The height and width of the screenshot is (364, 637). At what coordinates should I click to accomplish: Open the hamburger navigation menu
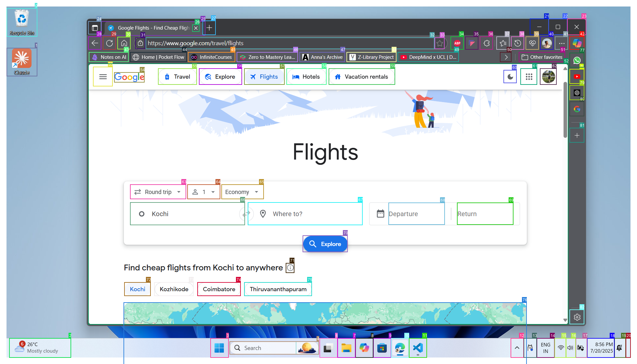coord(103,76)
